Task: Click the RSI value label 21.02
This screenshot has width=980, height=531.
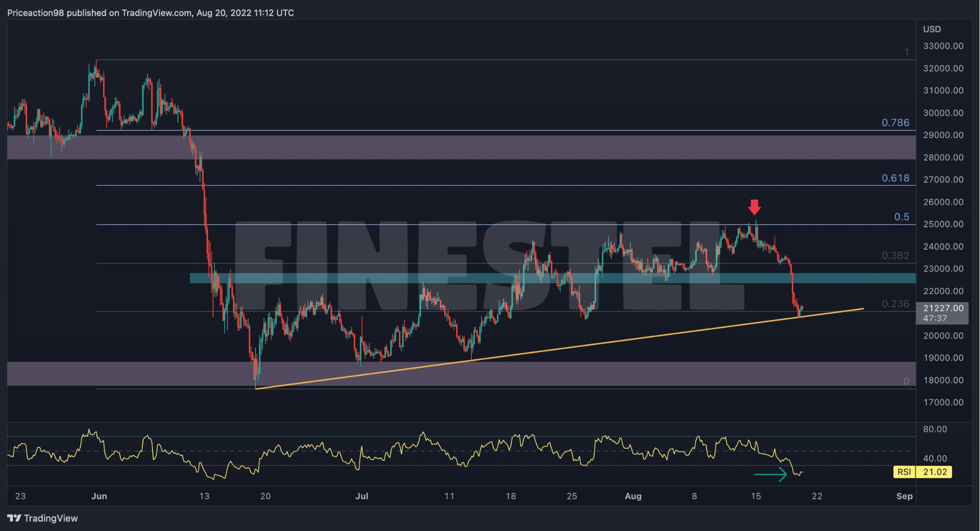Action: (935, 472)
